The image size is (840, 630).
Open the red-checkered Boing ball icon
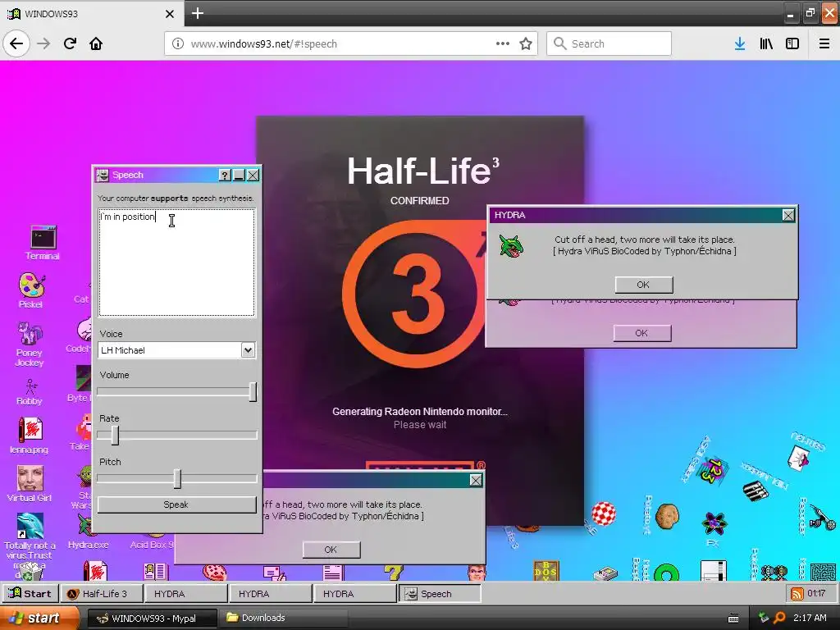604,514
